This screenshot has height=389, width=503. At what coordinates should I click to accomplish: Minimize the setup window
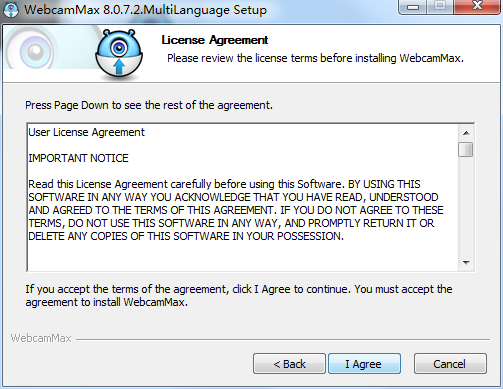(413, 7)
